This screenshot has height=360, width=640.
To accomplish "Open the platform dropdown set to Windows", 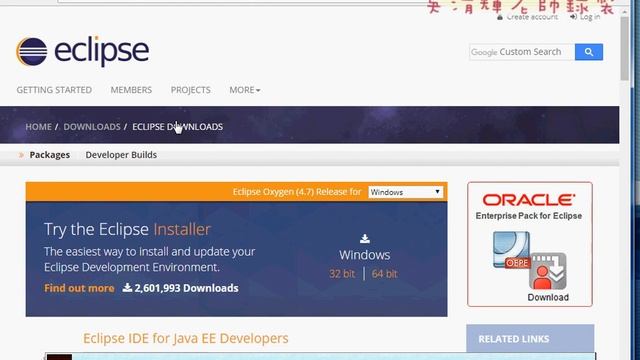I will coord(405,192).
